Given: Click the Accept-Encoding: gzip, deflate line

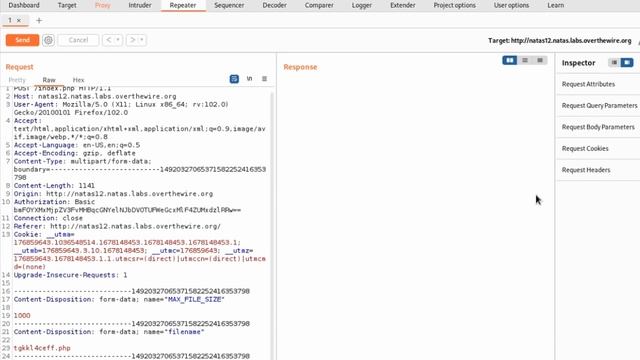Looking at the screenshot, I should [x=75, y=153].
